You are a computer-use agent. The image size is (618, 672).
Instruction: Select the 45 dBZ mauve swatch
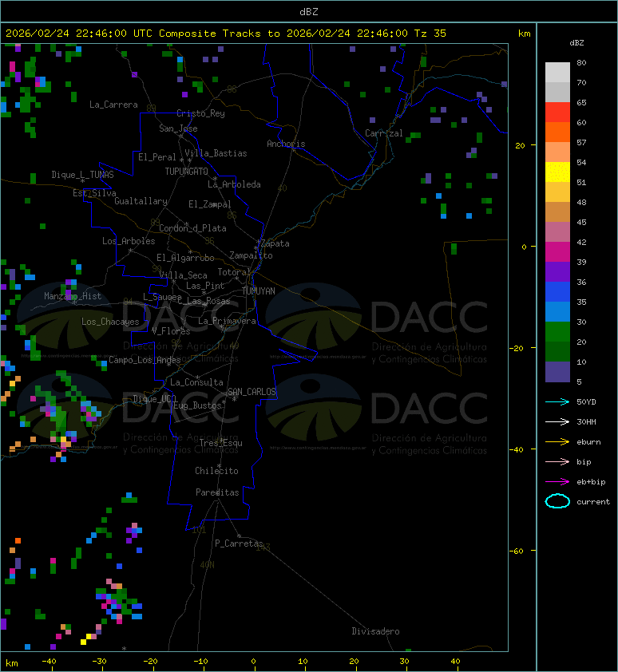[557, 232]
